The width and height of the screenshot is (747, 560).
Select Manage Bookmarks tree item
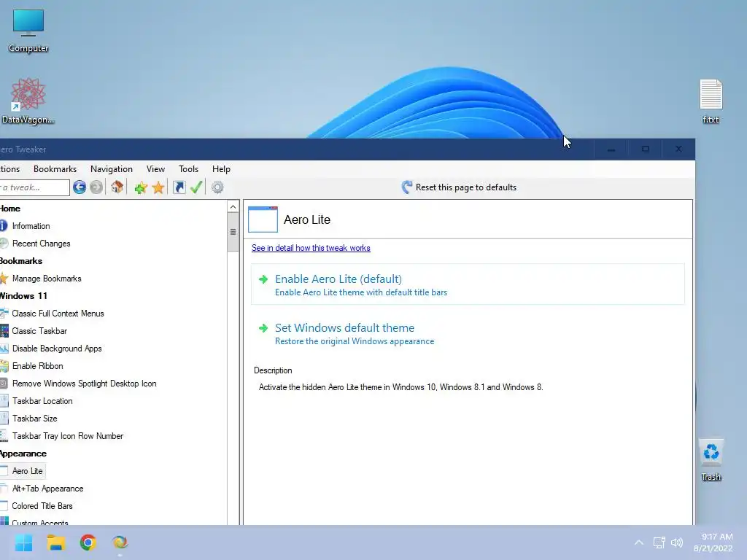[47, 279]
